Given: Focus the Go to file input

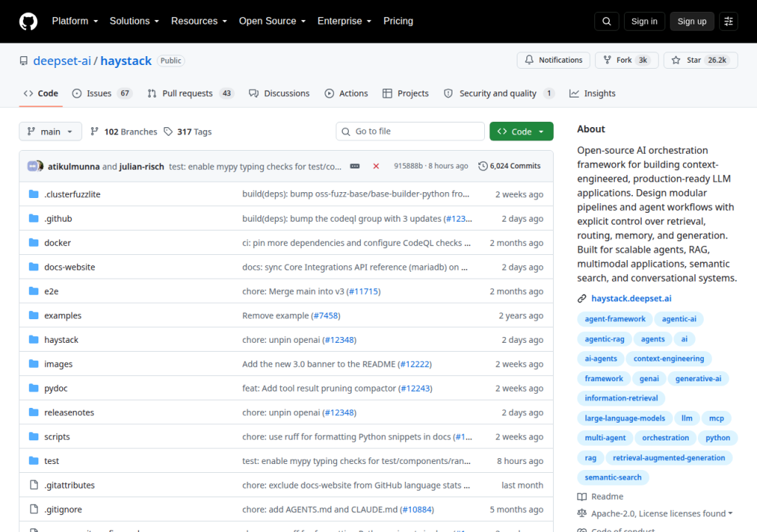Looking at the screenshot, I should point(410,132).
